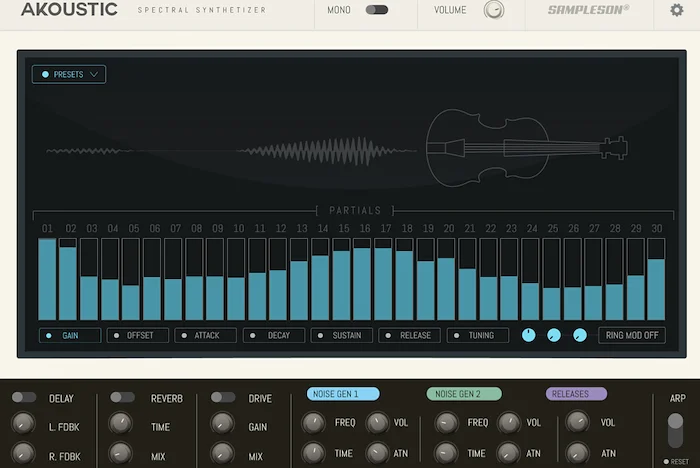Click the AKOUSTIC title logo

(x=69, y=9)
